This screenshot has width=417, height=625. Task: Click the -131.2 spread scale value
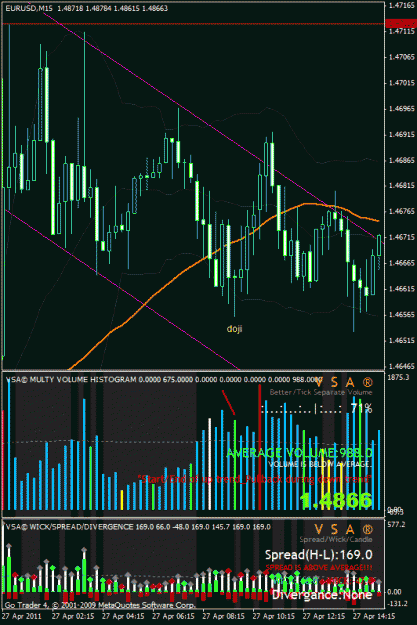point(396,604)
